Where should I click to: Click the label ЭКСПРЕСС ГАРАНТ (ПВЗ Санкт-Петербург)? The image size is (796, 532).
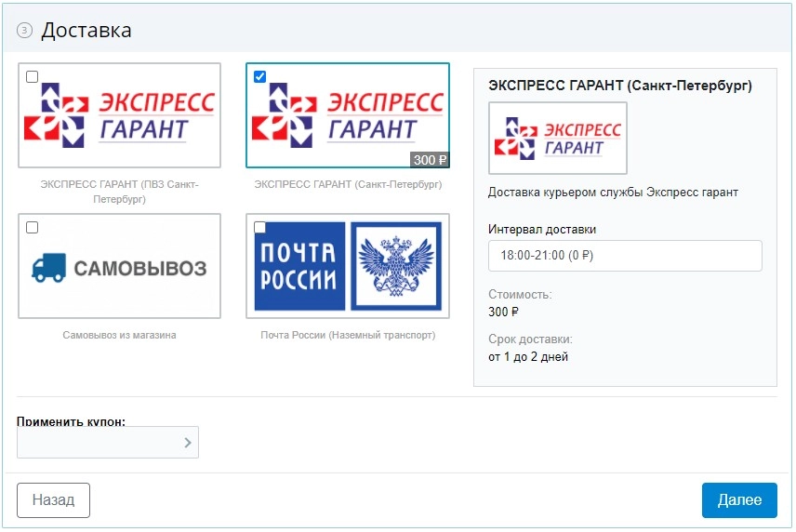(x=119, y=192)
